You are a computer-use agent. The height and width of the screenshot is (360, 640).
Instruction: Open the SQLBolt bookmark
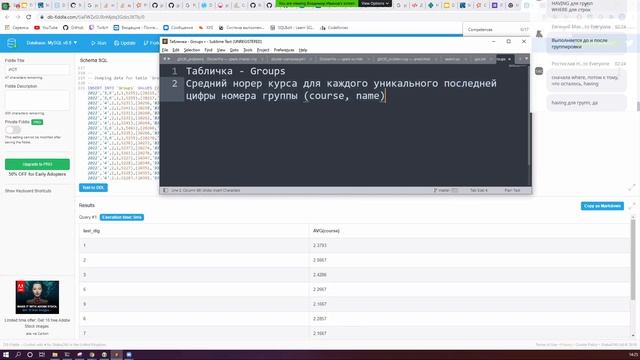[292, 28]
